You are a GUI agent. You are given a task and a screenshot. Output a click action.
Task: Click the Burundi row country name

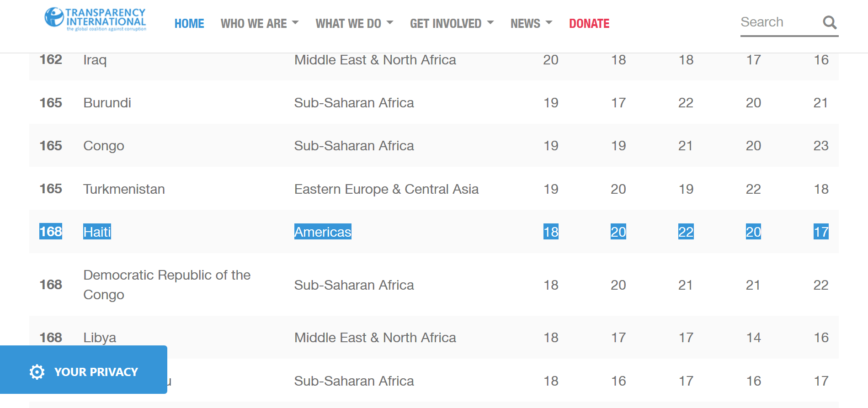click(x=107, y=103)
